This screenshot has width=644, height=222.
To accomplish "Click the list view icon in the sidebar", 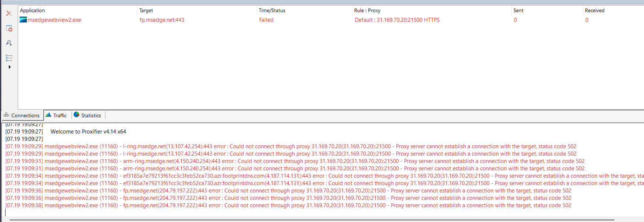I will coord(9,58).
